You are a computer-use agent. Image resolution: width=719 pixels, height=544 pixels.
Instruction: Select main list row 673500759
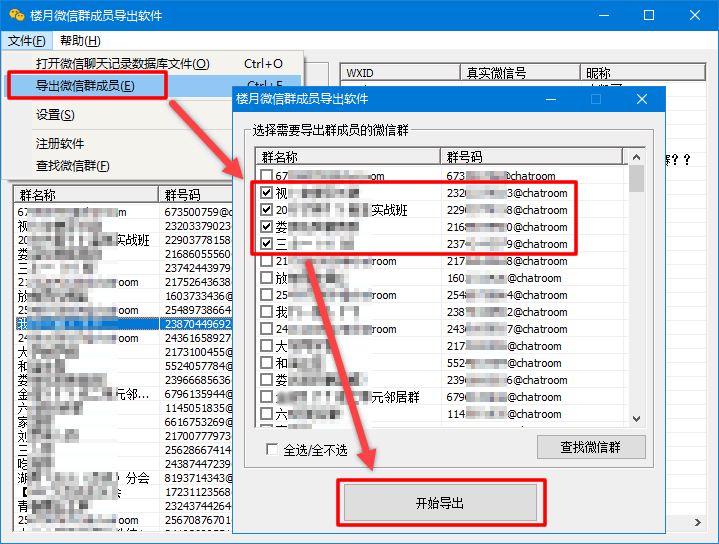pos(124,212)
